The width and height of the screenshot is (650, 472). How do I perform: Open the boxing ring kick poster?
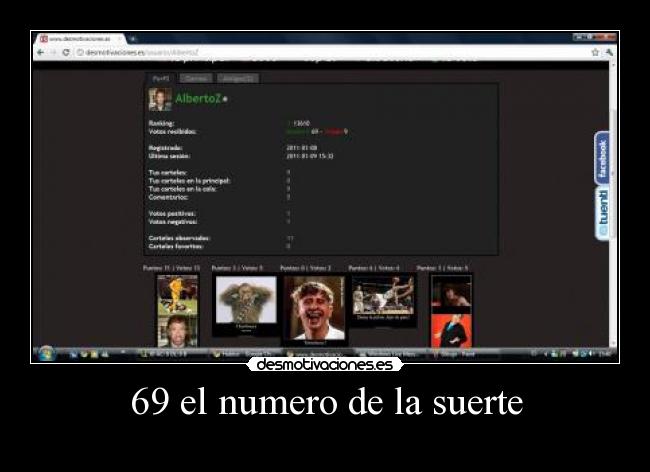click(x=383, y=300)
